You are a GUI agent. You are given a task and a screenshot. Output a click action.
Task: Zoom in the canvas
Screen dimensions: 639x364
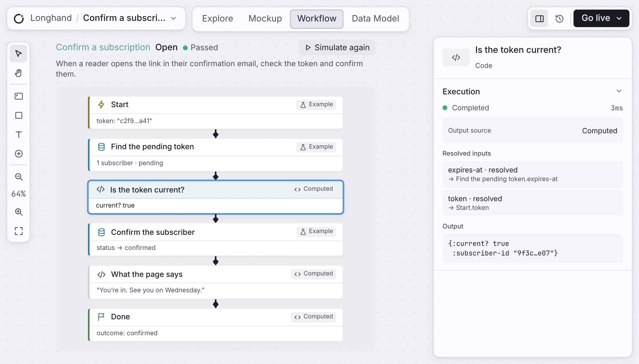pyautogui.click(x=19, y=212)
